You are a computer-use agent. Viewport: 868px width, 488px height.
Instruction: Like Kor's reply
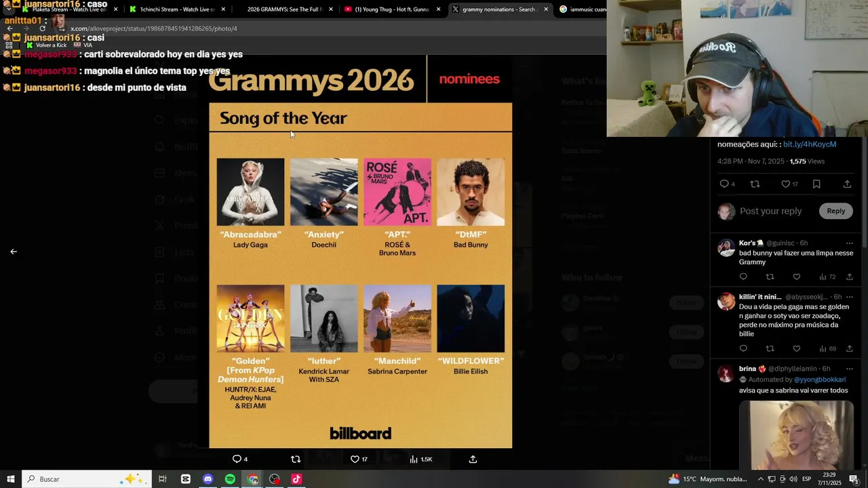point(797,277)
